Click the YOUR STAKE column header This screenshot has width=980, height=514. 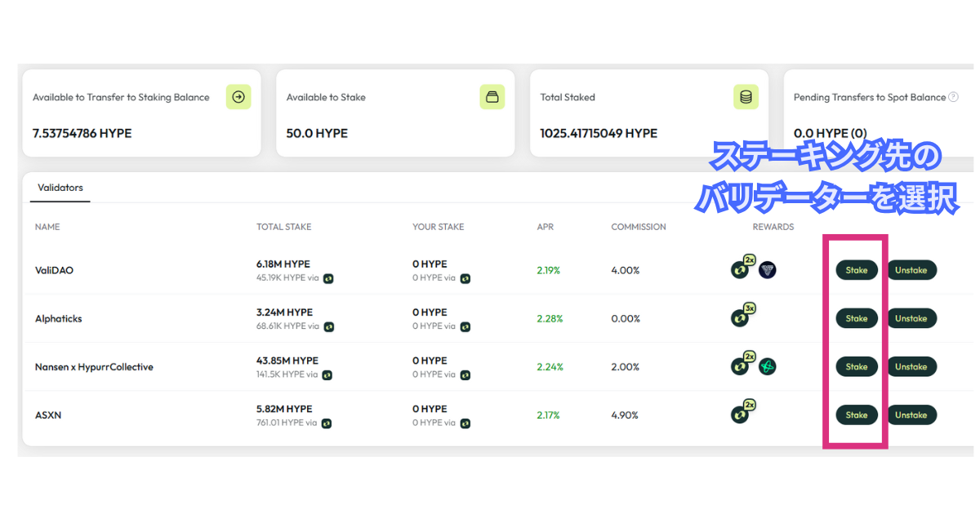tap(438, 227)
